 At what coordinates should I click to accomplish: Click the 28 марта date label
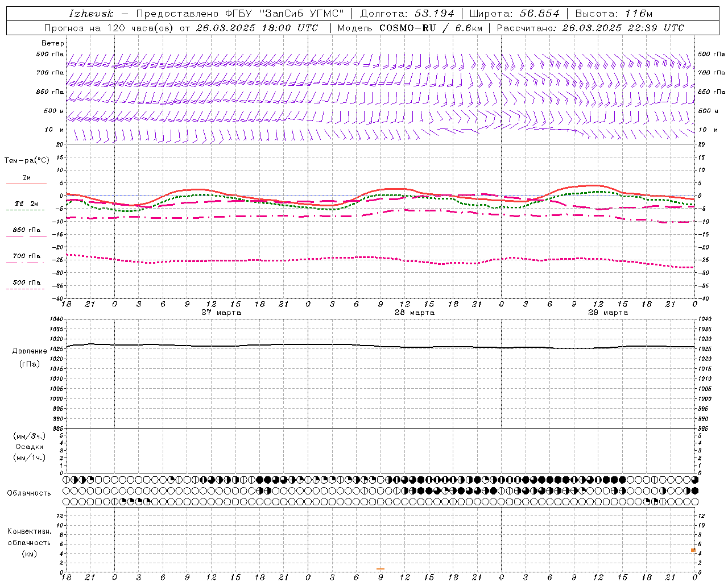point(415,313)
